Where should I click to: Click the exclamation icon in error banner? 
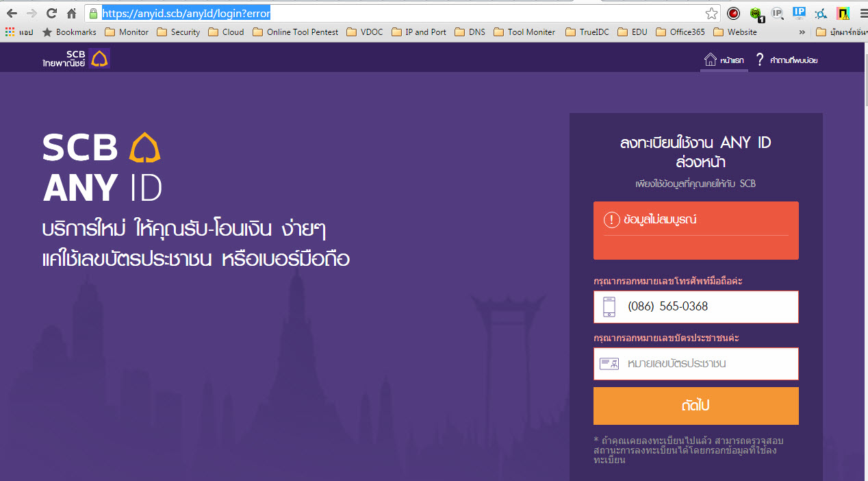coord(611,220)
